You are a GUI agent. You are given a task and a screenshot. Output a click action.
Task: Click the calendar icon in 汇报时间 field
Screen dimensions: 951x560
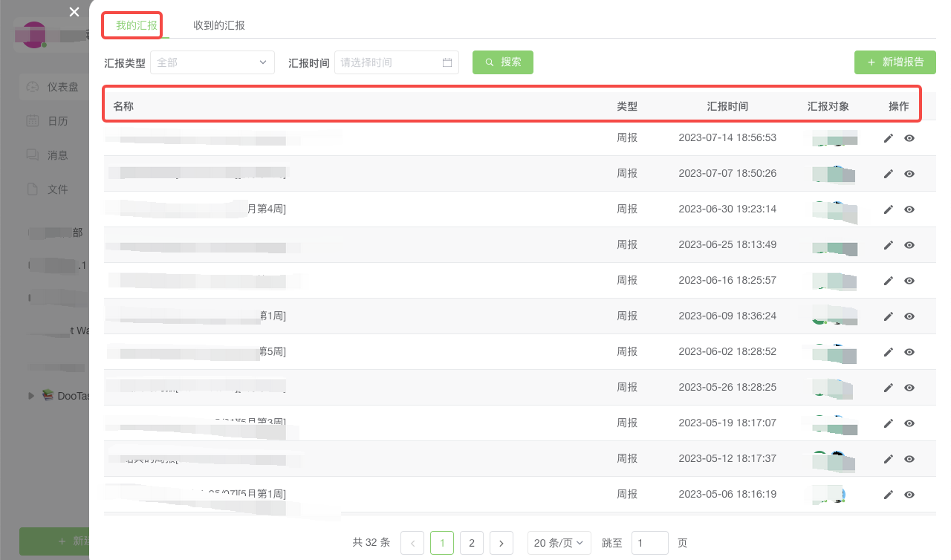(x=447, y=63)
